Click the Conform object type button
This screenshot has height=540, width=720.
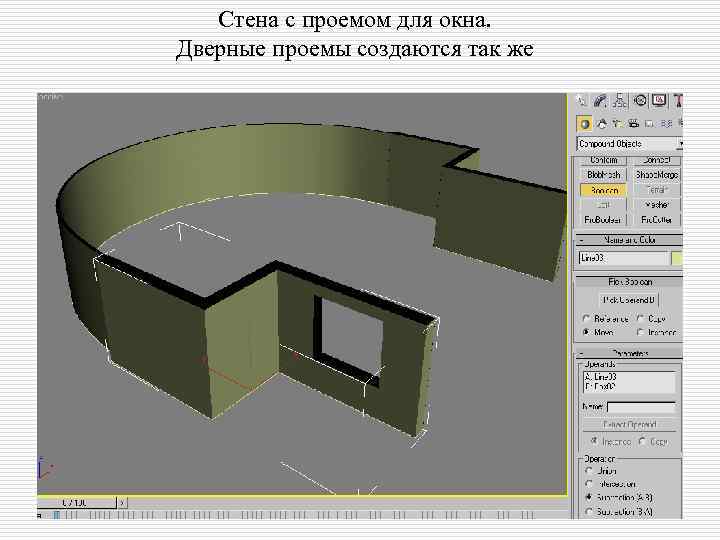pyautogui.click(x=603, y=160)
